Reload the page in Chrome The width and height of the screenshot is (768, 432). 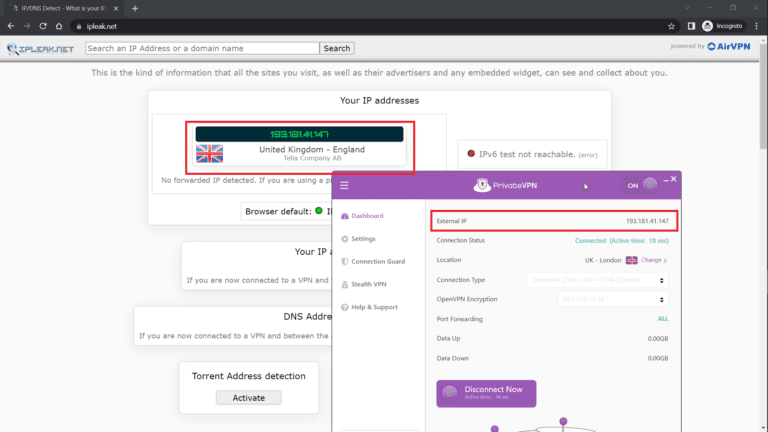(43, 26)
